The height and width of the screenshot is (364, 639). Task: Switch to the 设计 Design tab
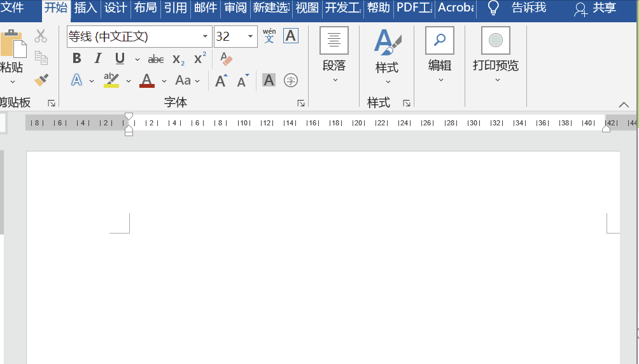(115, 8)
